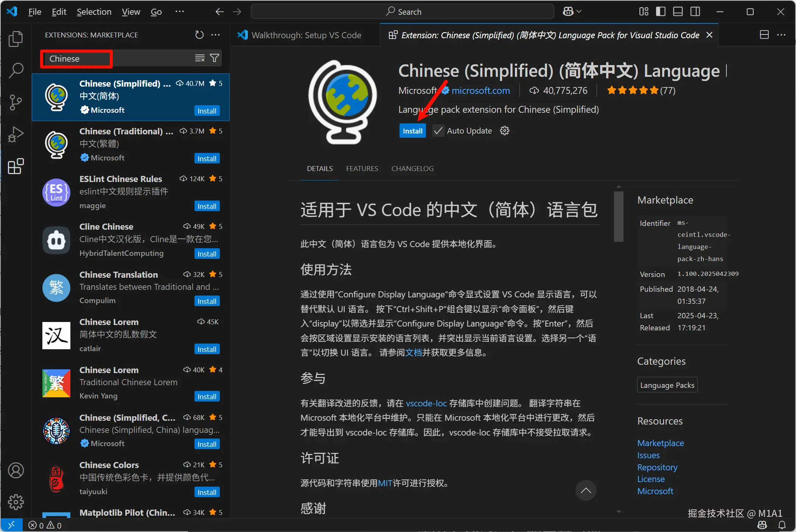Install the Chinese (Simplified) language pack

pos(412,131)
